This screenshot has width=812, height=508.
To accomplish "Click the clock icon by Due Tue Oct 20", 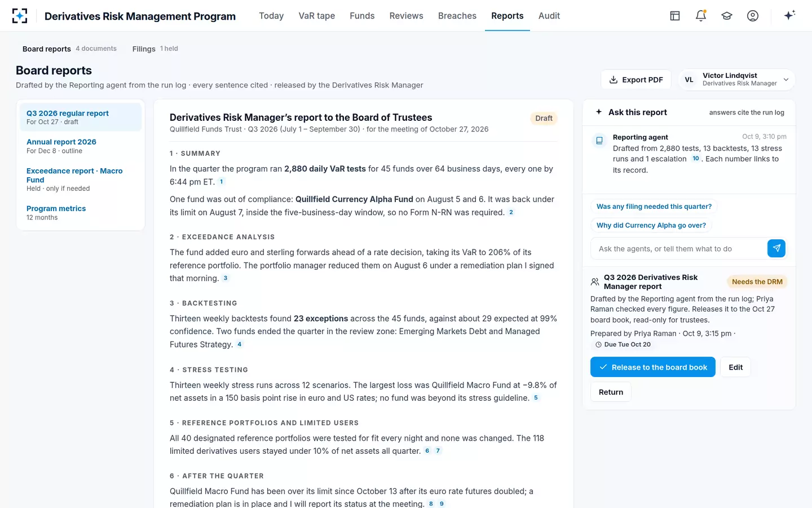I will pos(598,344).
